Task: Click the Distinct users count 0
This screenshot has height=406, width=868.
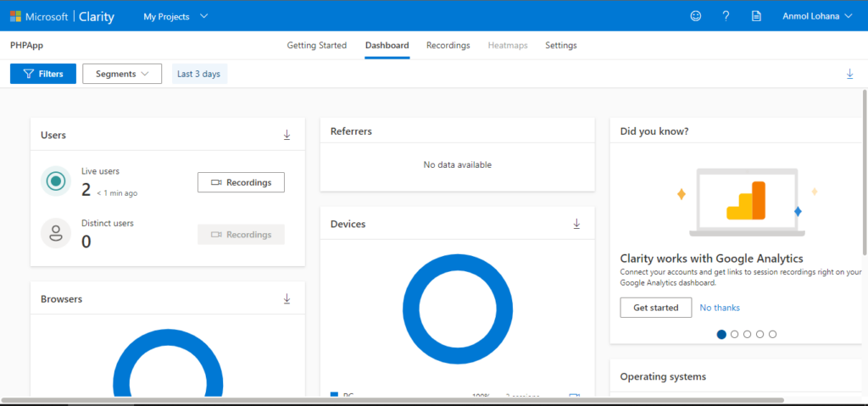Action: [x=86, y=242]
